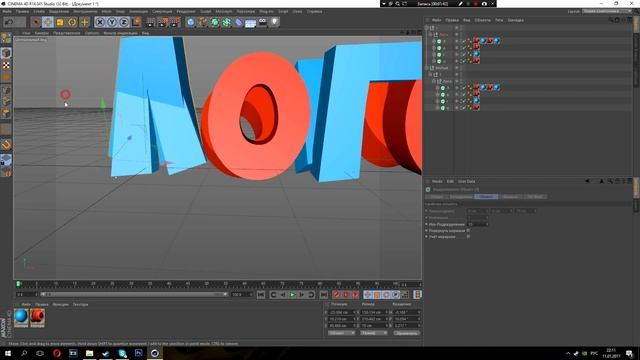Render the active view
This screenshot has height=360, width=640.
coord(151,22)
